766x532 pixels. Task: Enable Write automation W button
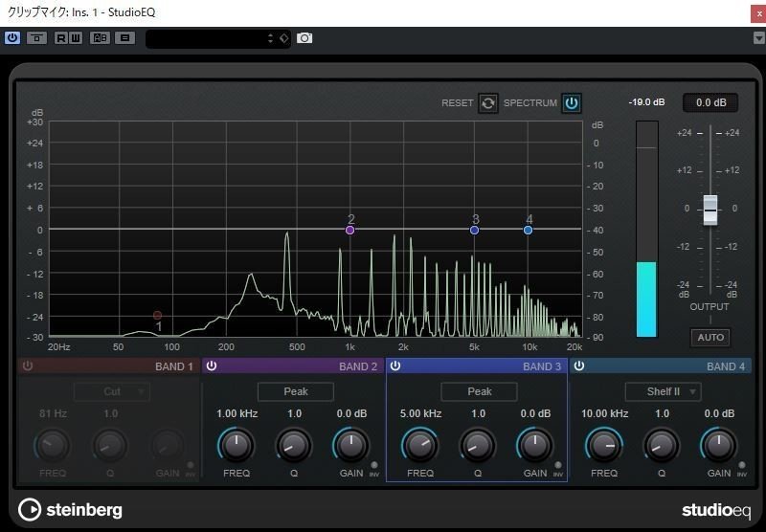[x=76, y=37]
